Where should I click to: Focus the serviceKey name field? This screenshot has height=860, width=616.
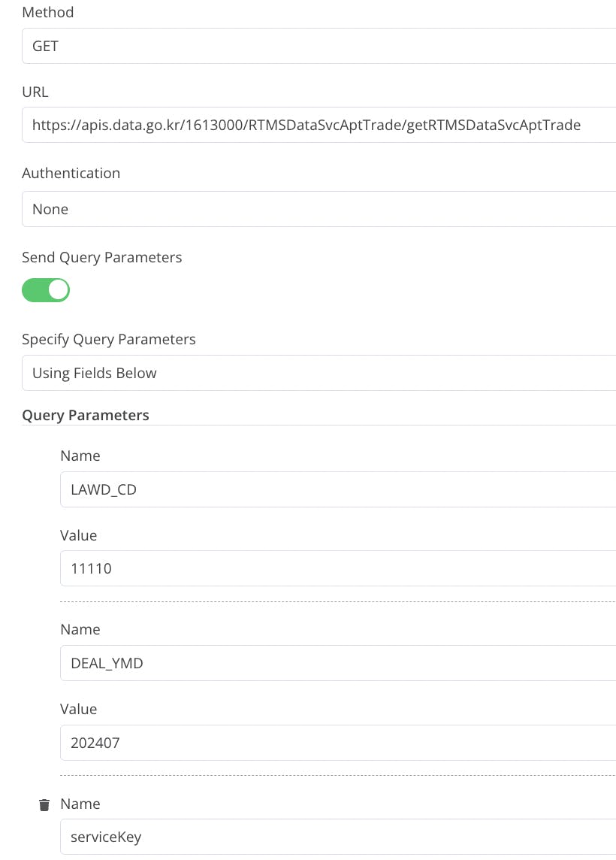point(338,837)
